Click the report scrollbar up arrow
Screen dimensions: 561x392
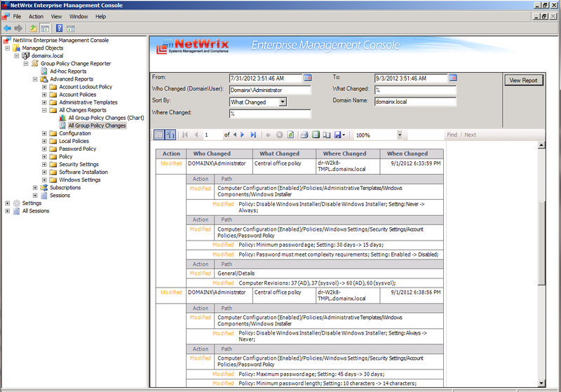(x=541, y=145)
